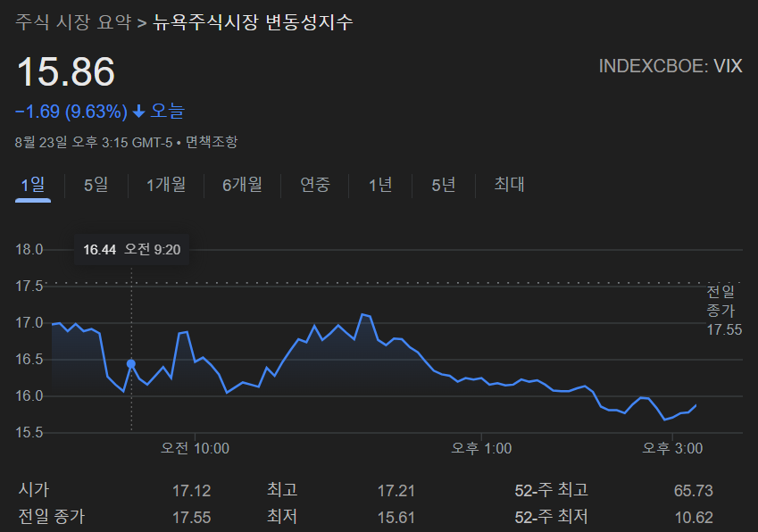The image size is (758, 532).
Task: Click the 16.44 오전 9:20 tooltip
Action: [131, 249]
